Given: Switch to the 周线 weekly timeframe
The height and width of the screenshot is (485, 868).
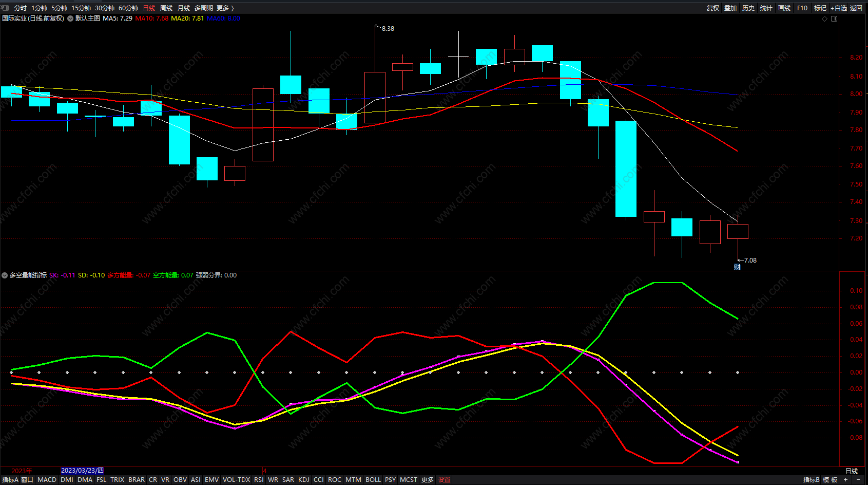Looking at the screenshot, I should pos(166,8).
